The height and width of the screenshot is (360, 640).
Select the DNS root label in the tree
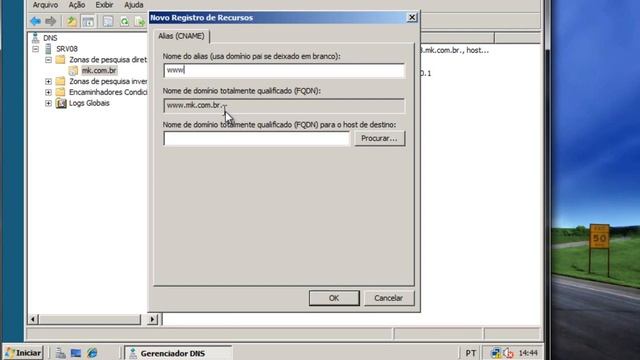[50, 38]
